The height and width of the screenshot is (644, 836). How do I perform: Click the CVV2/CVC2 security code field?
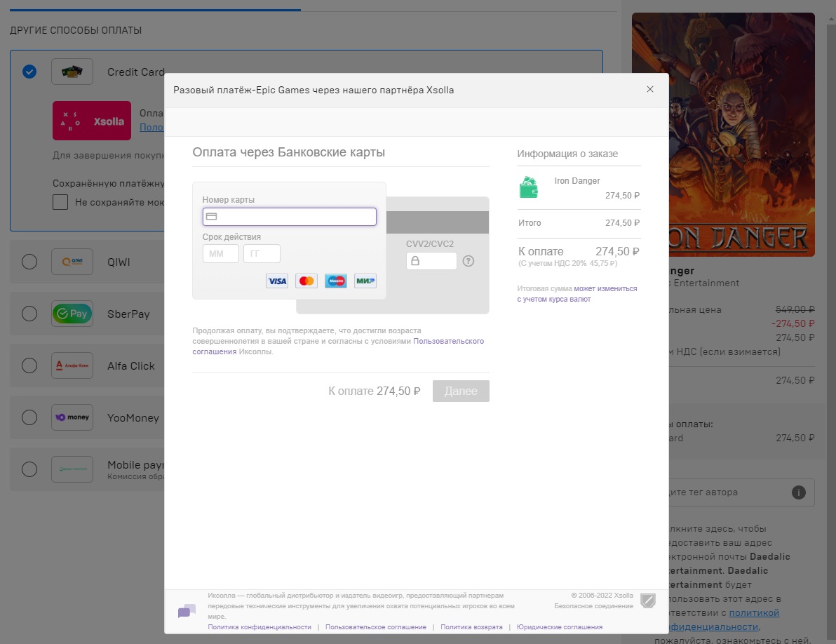tap(431, 261)
